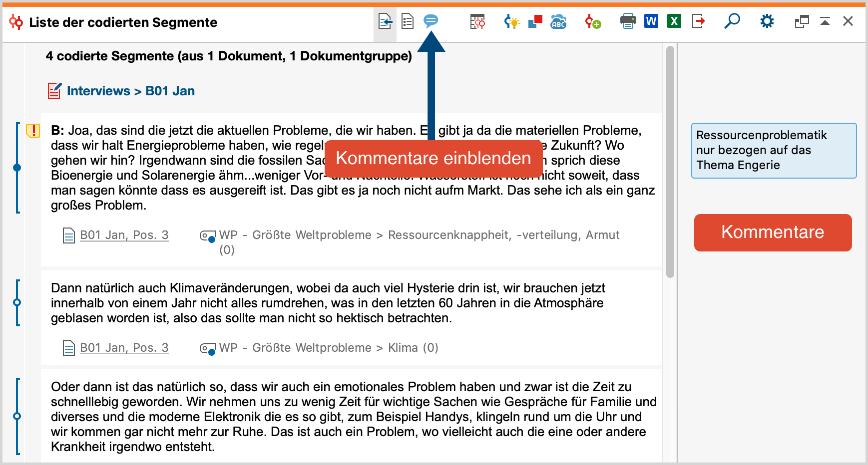Collapse the window with the upward arrow

coord(825,21)
